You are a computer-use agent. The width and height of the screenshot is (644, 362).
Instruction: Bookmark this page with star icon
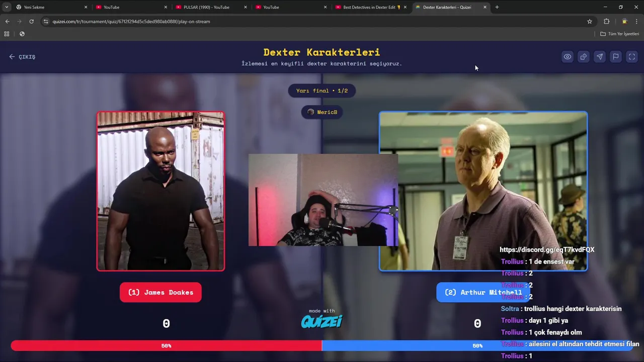[x=590, y=22]
